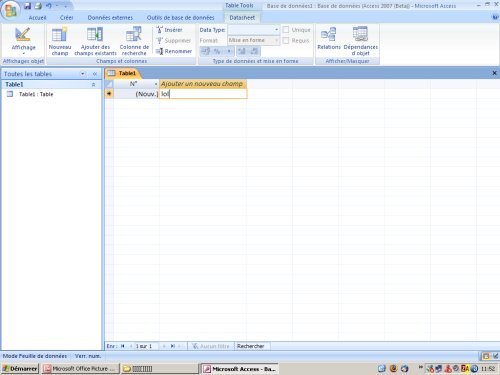The image size is (500, 375).
Task: Collapse the Table1 group in navigation pane
Action: tap(93, 84)
